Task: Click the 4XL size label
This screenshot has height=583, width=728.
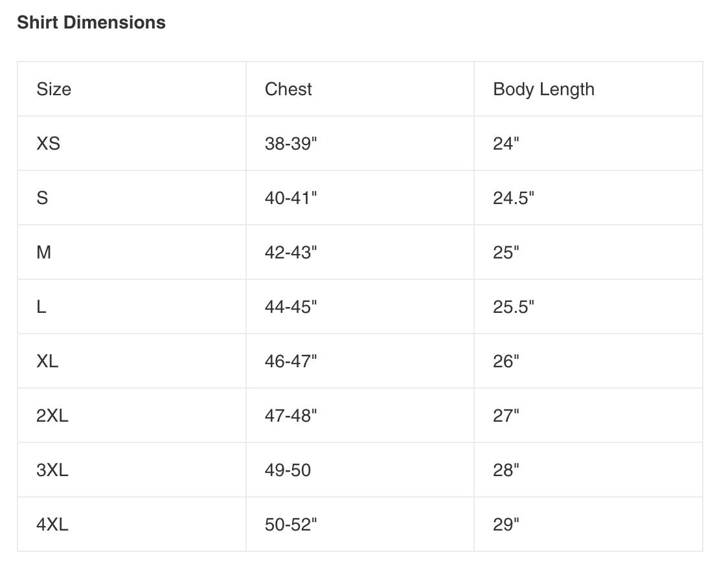Action: click(x=52, y=525)
